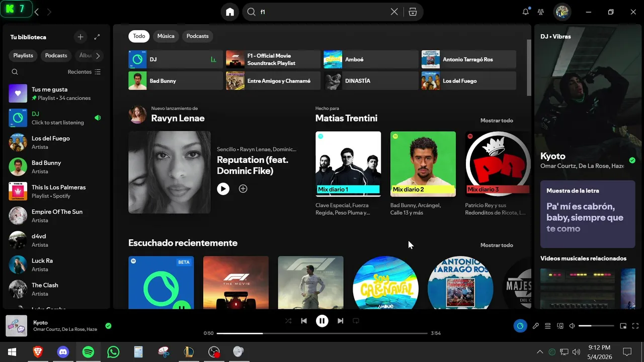Search within Tu biblioteca

tap(15, 72)
